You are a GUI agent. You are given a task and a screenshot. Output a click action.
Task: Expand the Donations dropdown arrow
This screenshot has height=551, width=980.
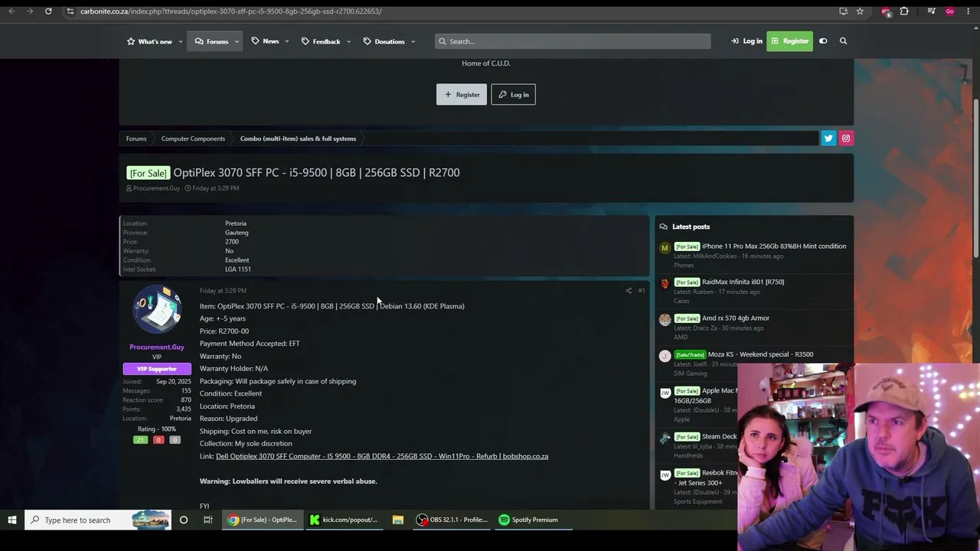[x=413, y=41]
